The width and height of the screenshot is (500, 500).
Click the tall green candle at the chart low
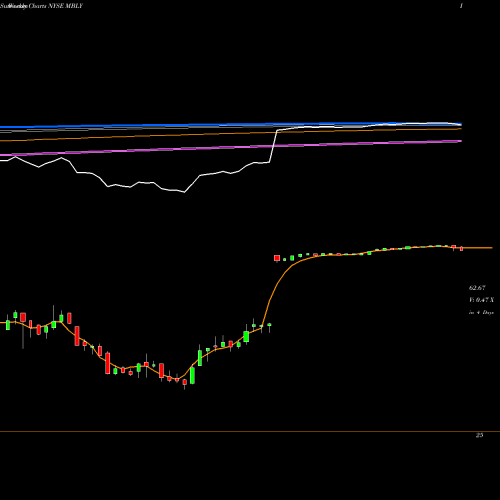[x=192, y=375]
